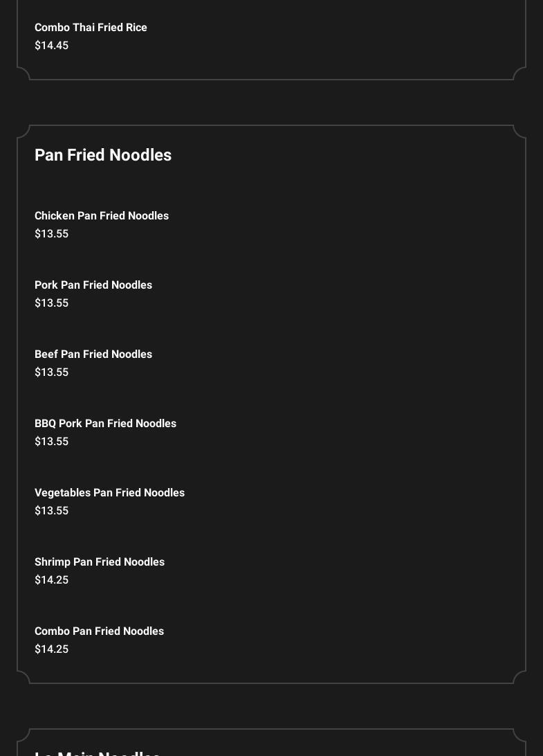Click the partially visible Lo Mein Noodles heading
543x756 pixels.
98,752
